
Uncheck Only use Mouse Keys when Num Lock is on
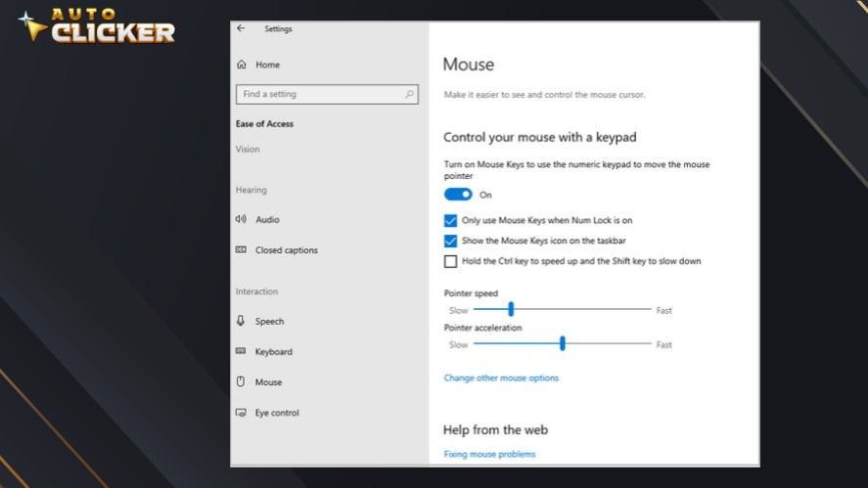[450, 220]
